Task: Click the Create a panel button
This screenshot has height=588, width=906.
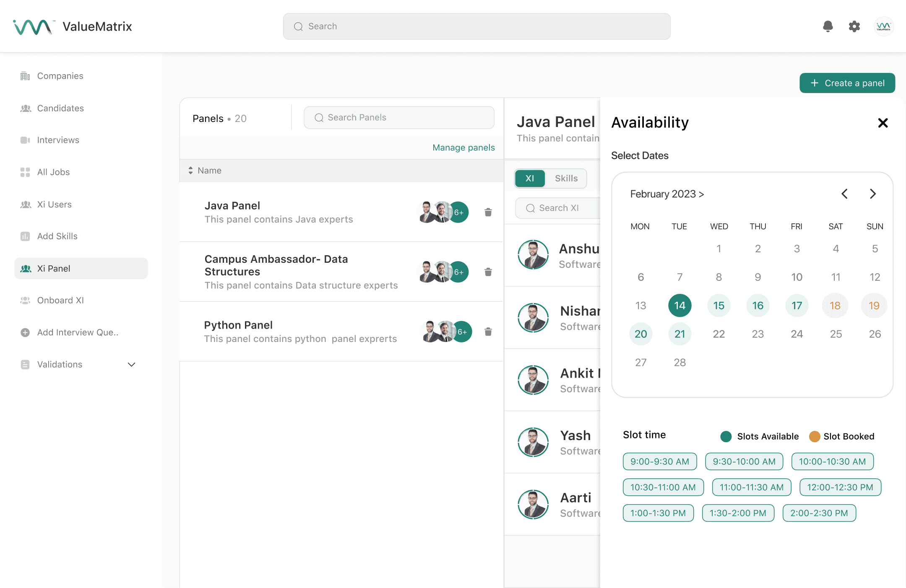Action: (x=847, y=83)
